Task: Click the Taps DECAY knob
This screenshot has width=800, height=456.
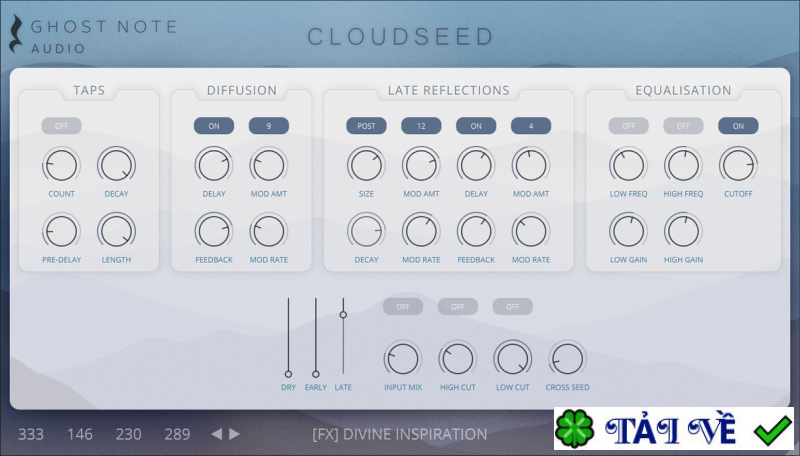Action: click(116, 165)
